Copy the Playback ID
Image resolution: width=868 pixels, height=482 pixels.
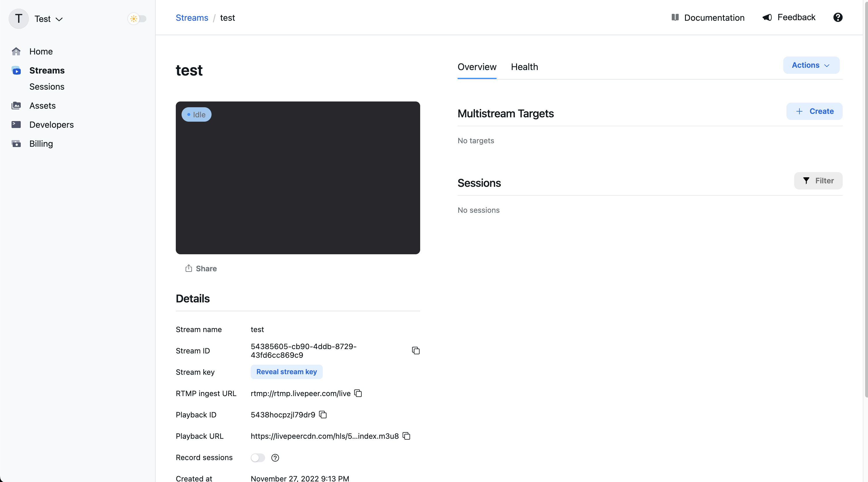pos(323,414)
